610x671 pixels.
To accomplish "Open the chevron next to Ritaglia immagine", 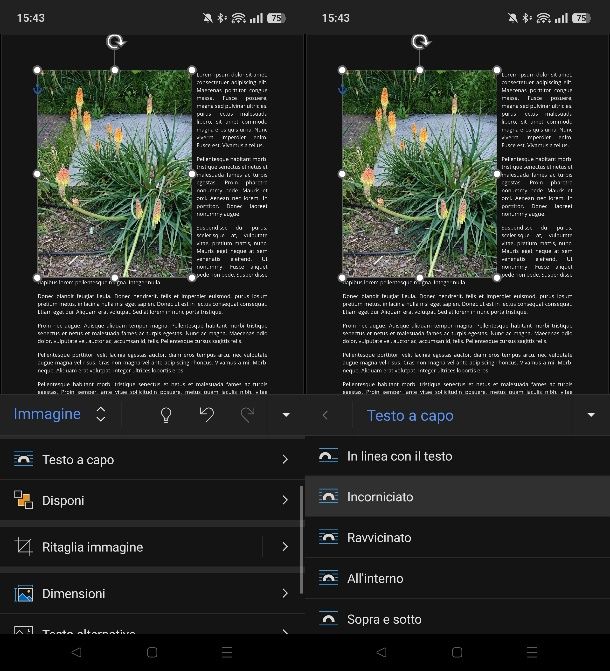I will 285,547.
